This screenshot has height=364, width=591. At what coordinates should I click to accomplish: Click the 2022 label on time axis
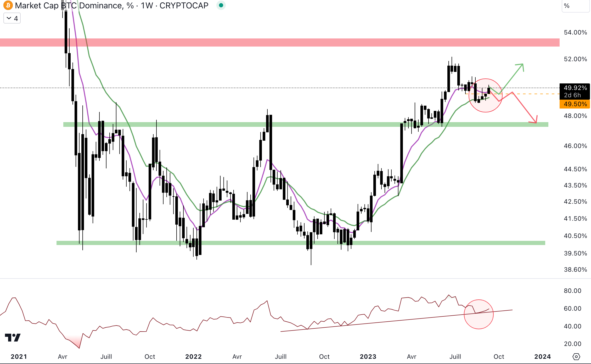tap(193, 357)
